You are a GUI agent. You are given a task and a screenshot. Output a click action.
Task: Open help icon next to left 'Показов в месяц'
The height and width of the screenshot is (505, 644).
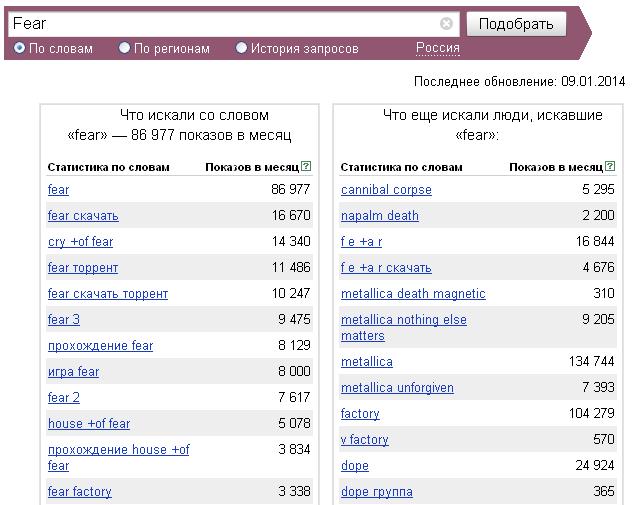(306, 166)
